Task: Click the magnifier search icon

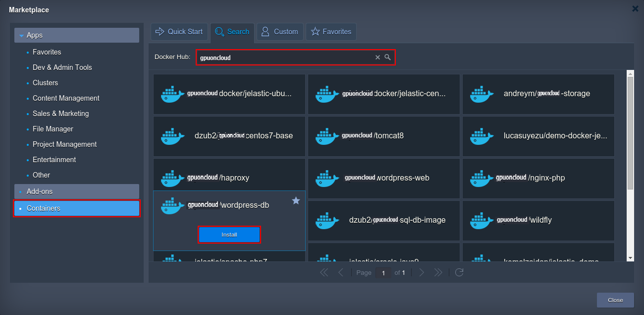Action: (x=388, y=58)
